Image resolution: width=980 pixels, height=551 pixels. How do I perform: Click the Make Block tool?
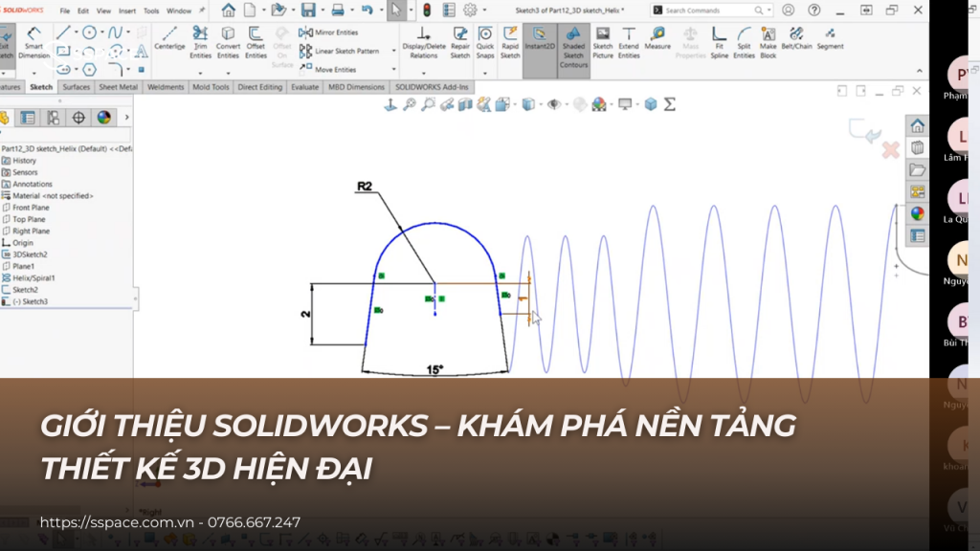pos(768,42)
